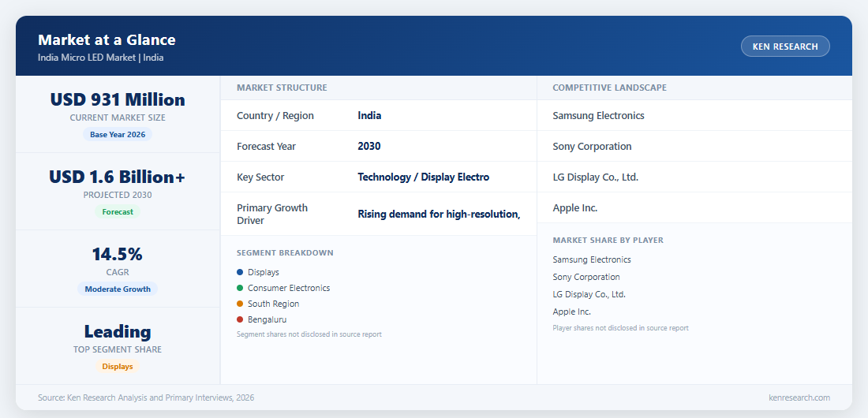Click the Source: Ken Research Analysis footer text
Image resolution: width=868 pixels, height=418 pixels.
point(146,397)
